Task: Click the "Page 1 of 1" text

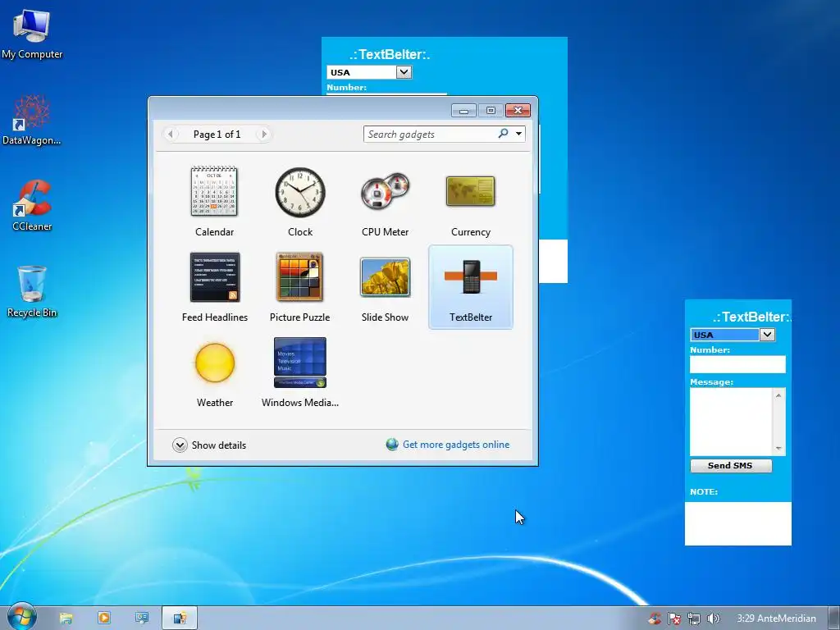Action: point(217,134)
